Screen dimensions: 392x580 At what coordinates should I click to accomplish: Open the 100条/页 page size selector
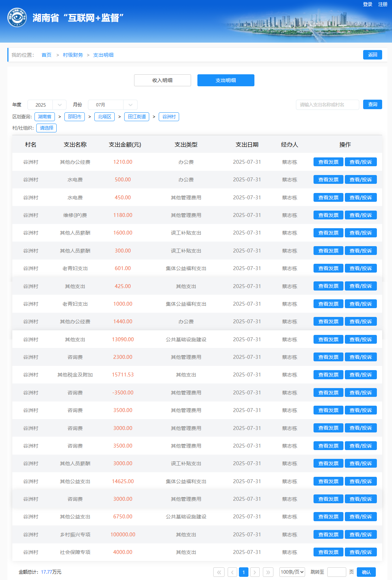click(x=292, y=572)
